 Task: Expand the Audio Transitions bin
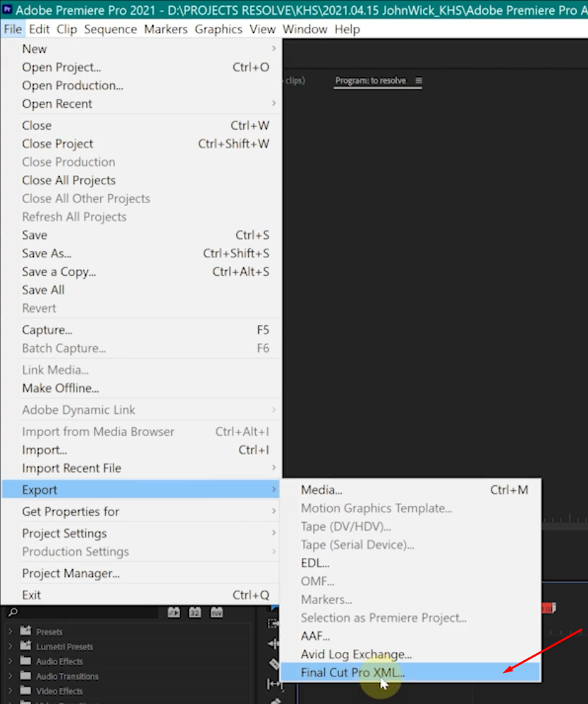pos(11,676)
